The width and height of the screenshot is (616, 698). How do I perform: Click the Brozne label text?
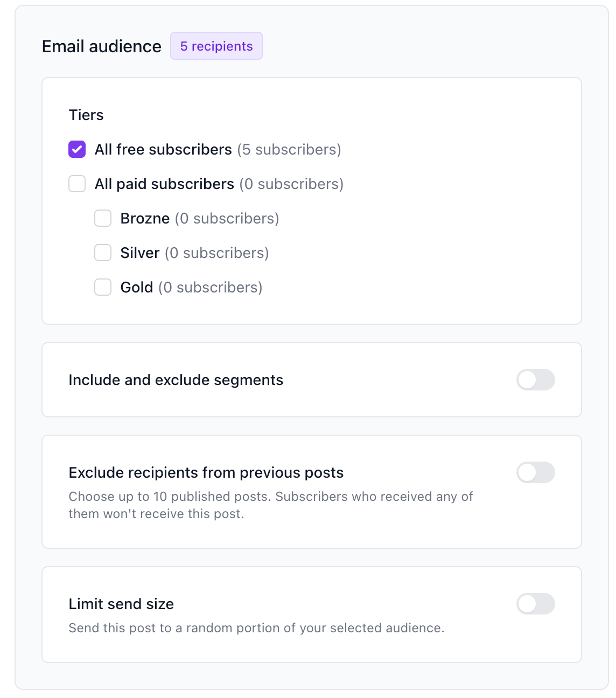[x=145, y=218]
